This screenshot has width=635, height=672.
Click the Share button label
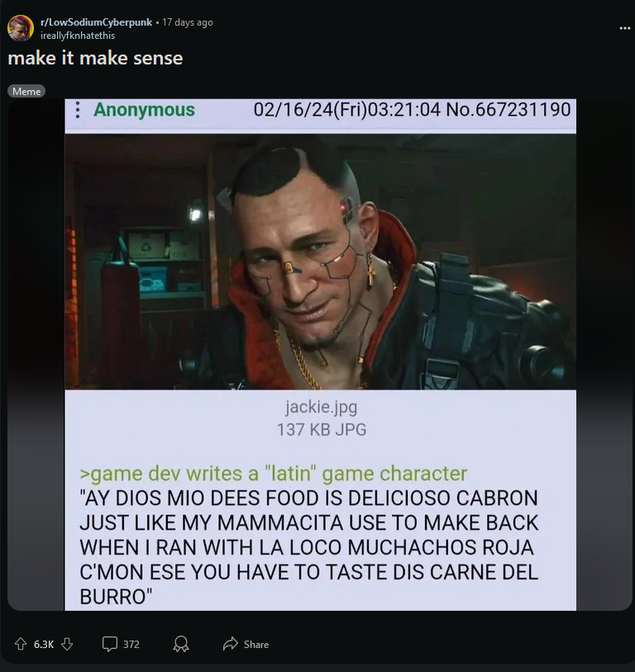coord(256,644)
